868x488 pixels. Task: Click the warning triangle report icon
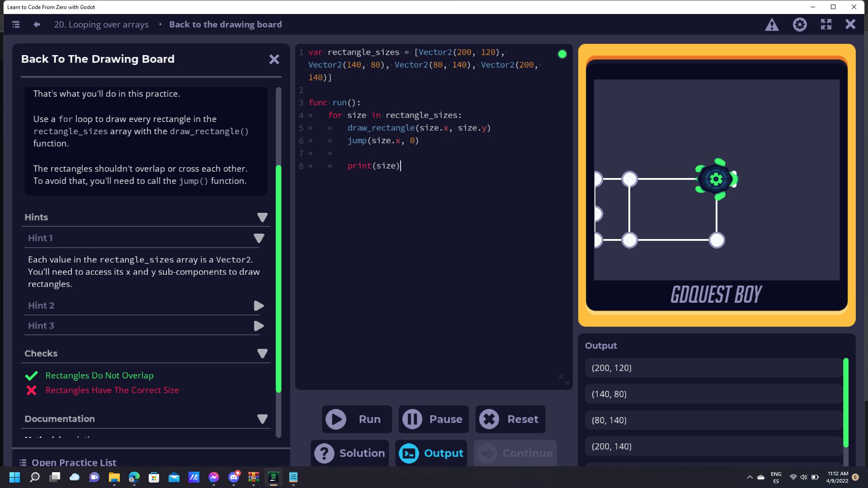[x=772, y=24]
